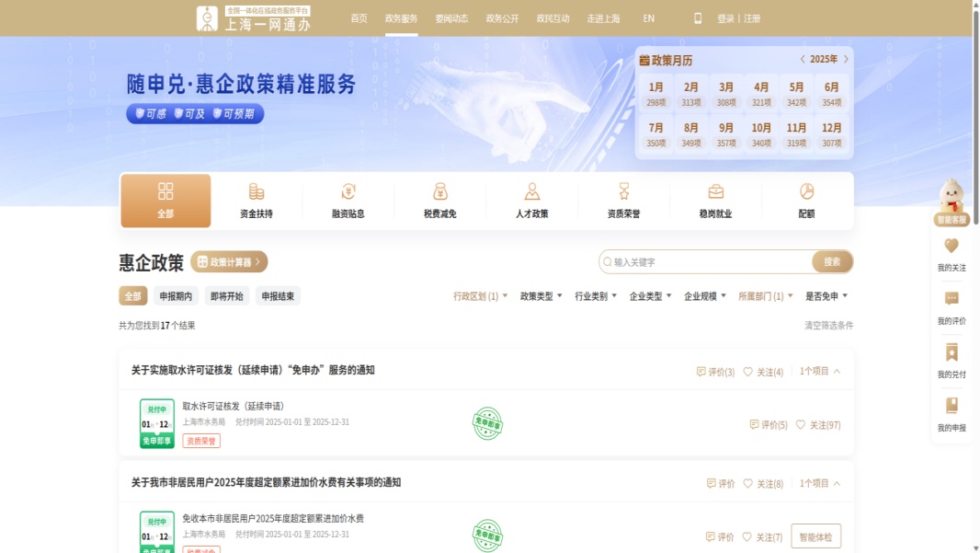This screenshot has height=553, width=980.
Task: Select the 融资贴息 category icon
Action: click(x=348, y=191)
